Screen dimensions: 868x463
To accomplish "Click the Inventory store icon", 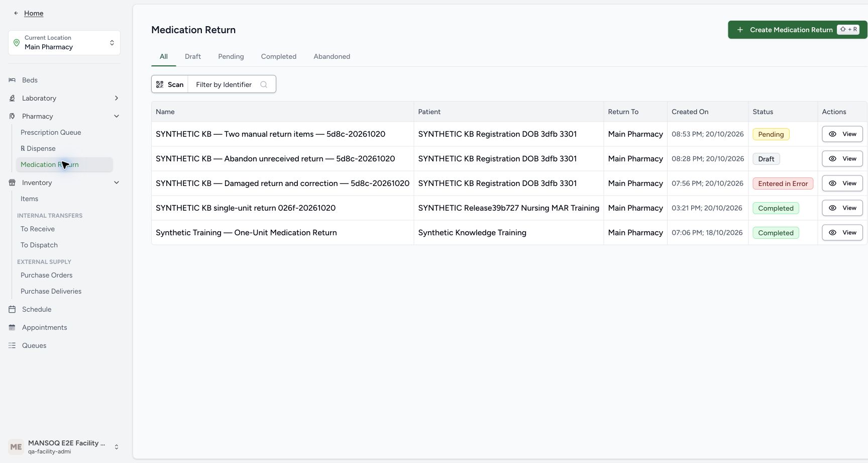I will tap(12, 182).
